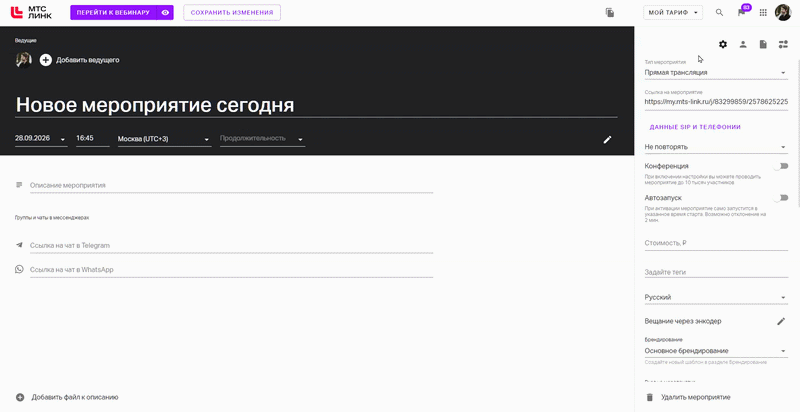Click the pencil edit icon in banner

pos(607,139)
